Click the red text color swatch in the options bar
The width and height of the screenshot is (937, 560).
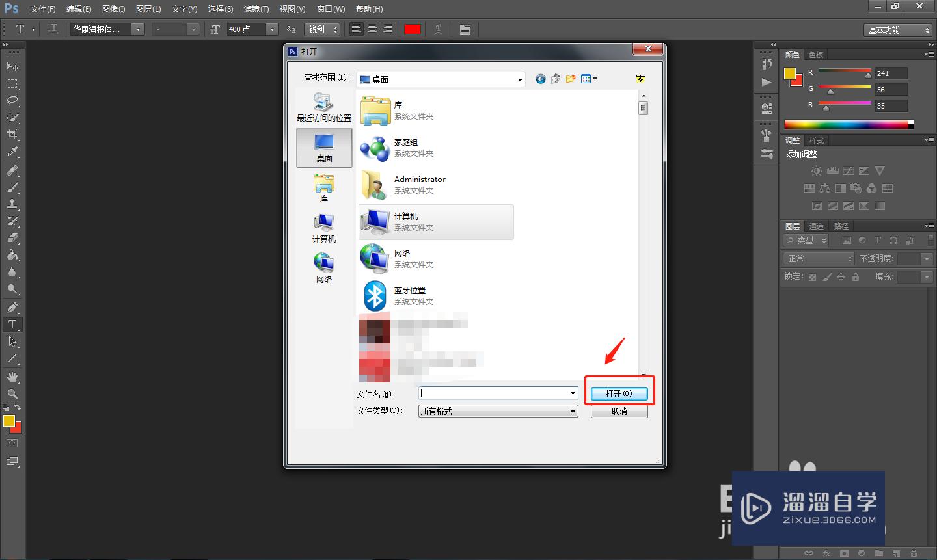coord(413,29)
